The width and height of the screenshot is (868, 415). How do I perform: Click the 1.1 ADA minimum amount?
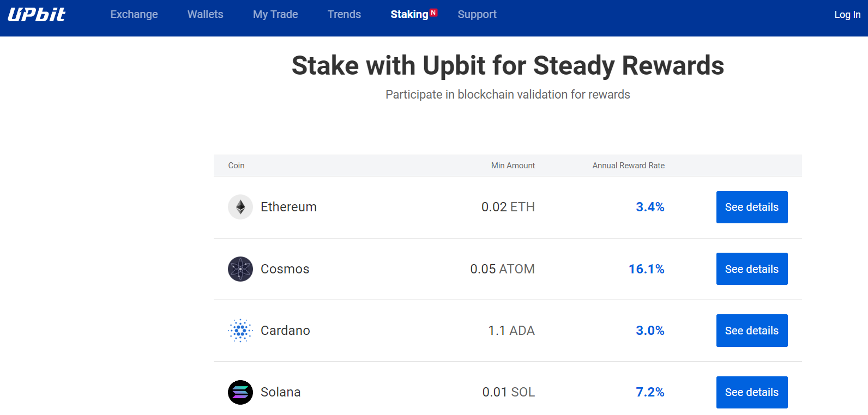coord(511,331)
